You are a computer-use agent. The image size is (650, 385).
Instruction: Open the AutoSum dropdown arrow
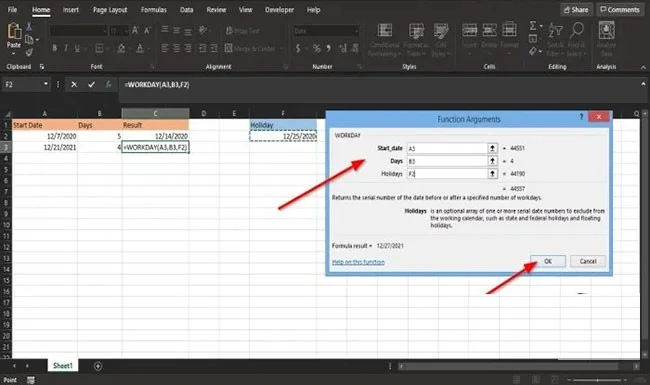[541, 26]
